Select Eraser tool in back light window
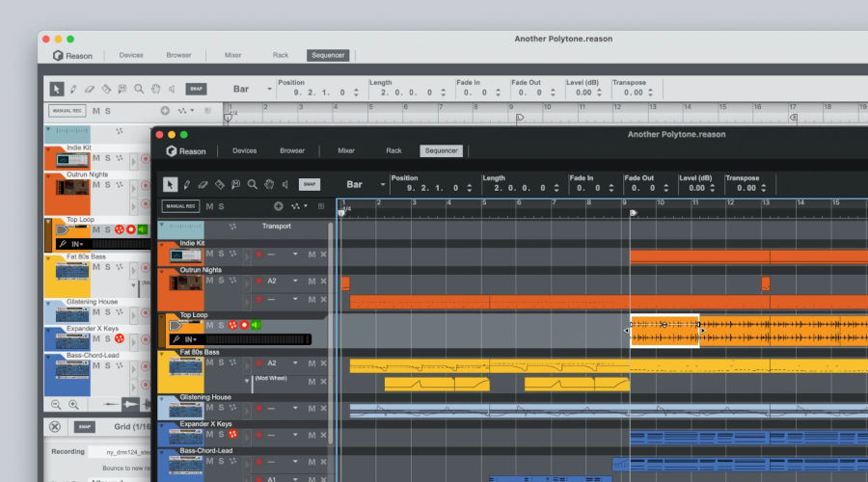This screenshot has height=482, width=868. (x=90, y=89)
